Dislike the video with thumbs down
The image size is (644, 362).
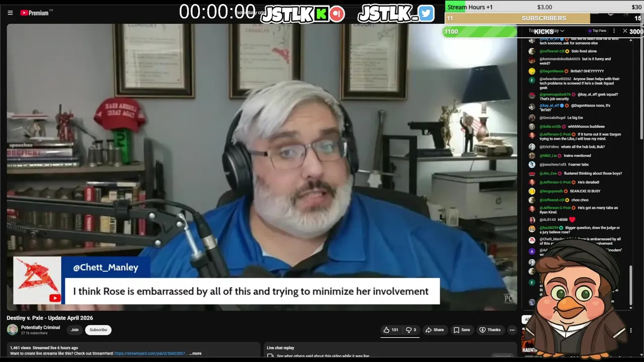click(412, 330)
